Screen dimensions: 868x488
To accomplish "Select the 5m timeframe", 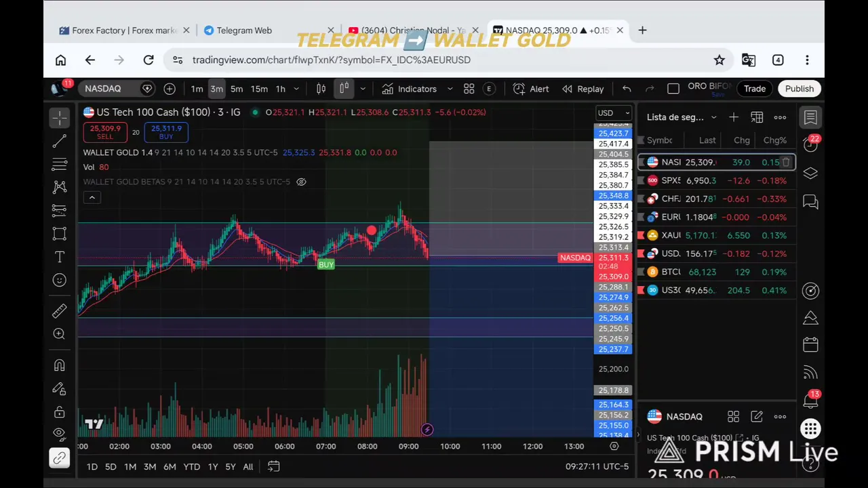I will pyautogui.click(x=237, y=89).
